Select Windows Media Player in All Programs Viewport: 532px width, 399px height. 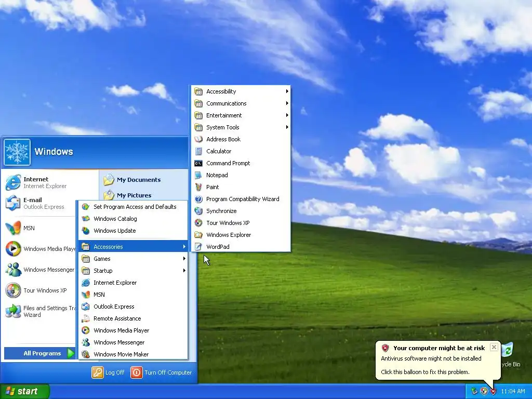(134, 330)
